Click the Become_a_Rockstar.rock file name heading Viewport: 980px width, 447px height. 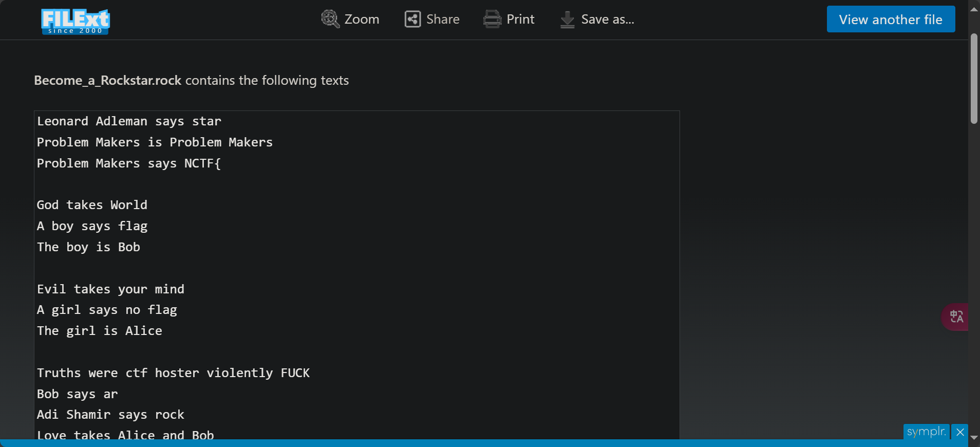point(107,81)
